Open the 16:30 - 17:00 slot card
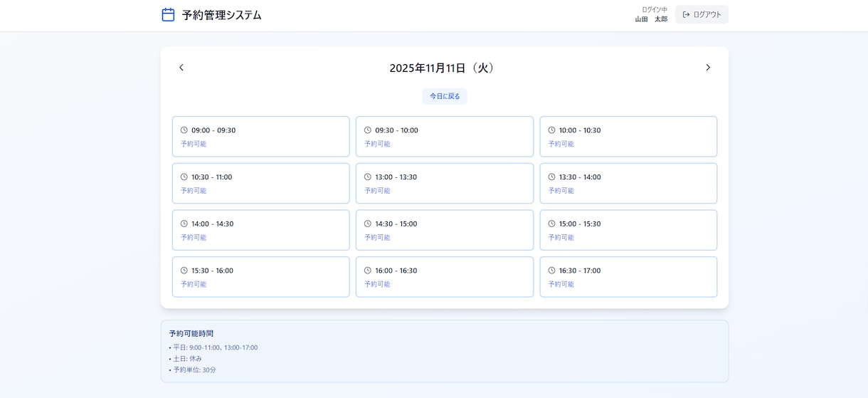 [x=628, y=277]
